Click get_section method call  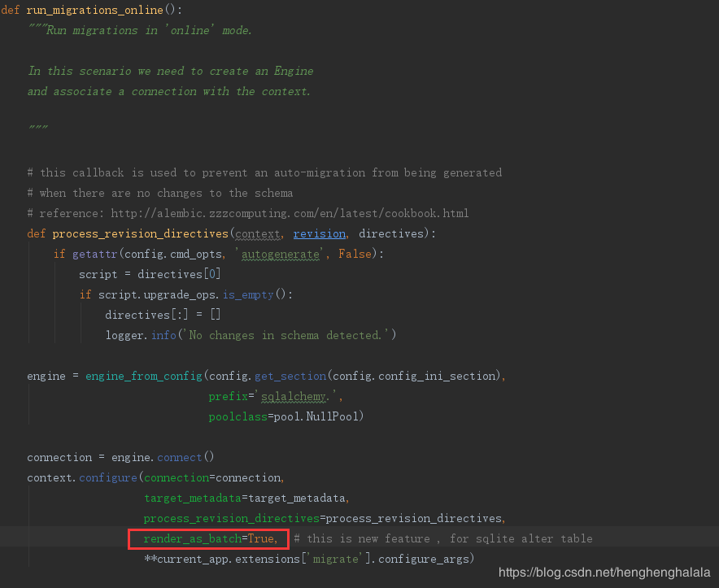290,376
